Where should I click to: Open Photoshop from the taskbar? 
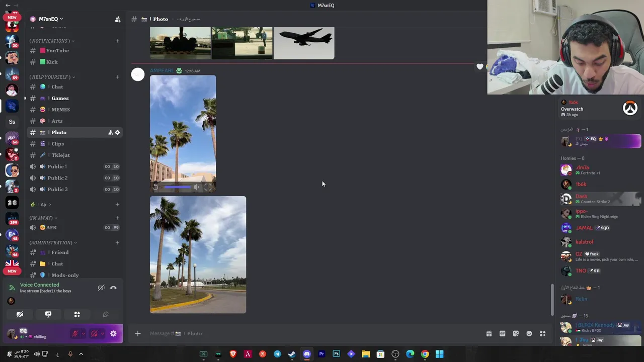coord(336,354)
